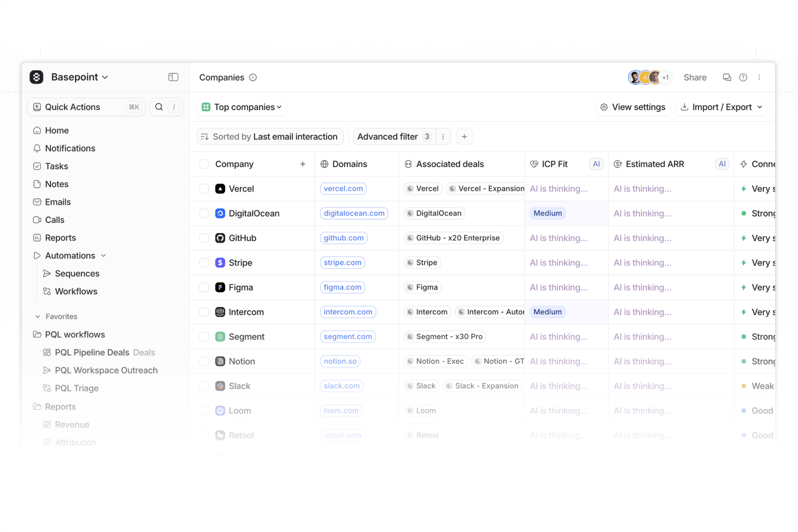The height and width of the screenshot is (532, 798).
Task: Click the AI badge on Estimated ARR column
Action: (722, 164)
